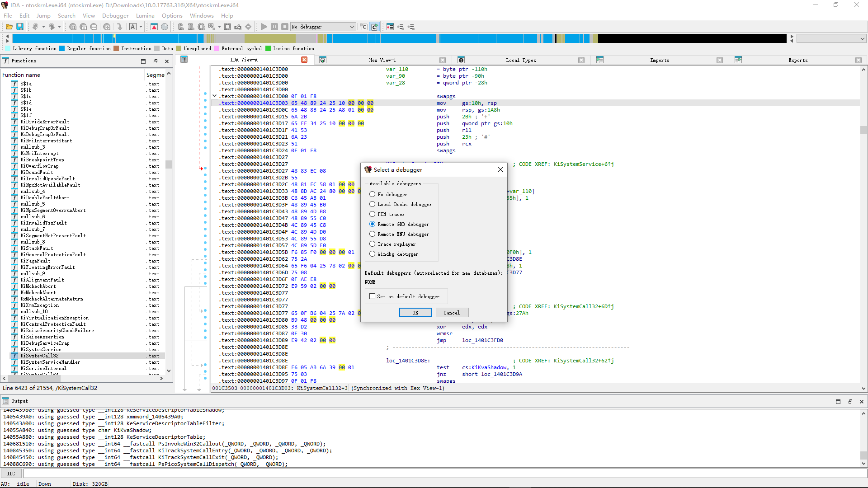Click the Save database floppy icon
This screenshot has width=868, height=488.
click(x=20, y=27)
